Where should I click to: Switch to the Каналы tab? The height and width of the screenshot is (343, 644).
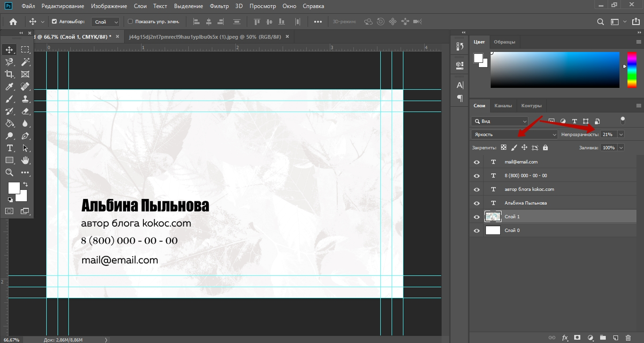pyautogui.click(x=503, y=106)
